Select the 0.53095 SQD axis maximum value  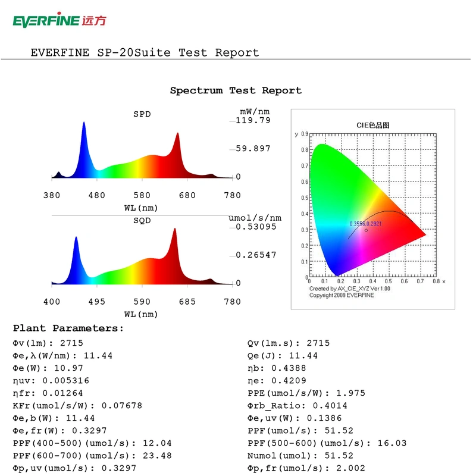click(256, 227)
